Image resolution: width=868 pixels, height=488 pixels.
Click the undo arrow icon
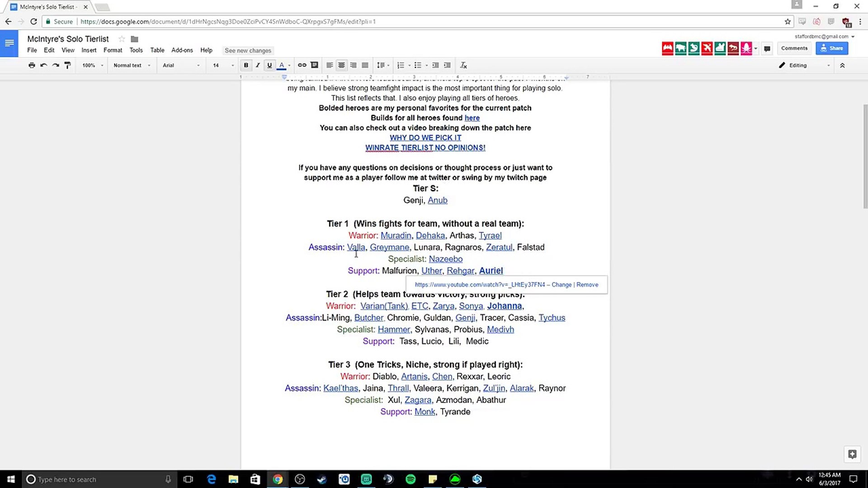(x=44, y=65)
